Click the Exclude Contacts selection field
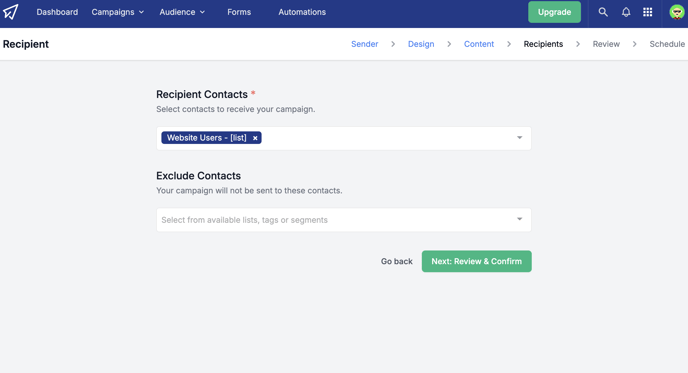 point(344,219)
